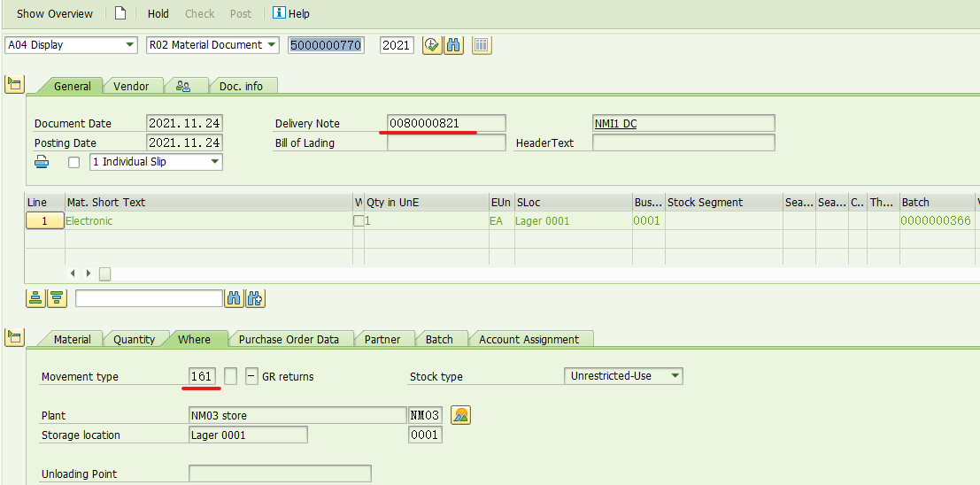Click the table horizontal scrollbar thumb

coord(105,273)
